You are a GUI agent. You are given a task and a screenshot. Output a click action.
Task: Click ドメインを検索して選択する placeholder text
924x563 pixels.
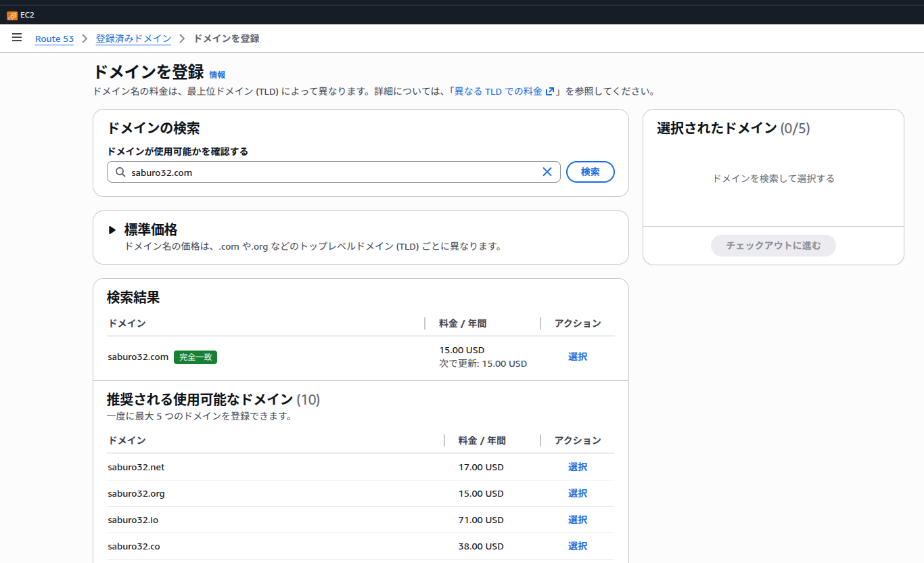click(x=773, y=179)
